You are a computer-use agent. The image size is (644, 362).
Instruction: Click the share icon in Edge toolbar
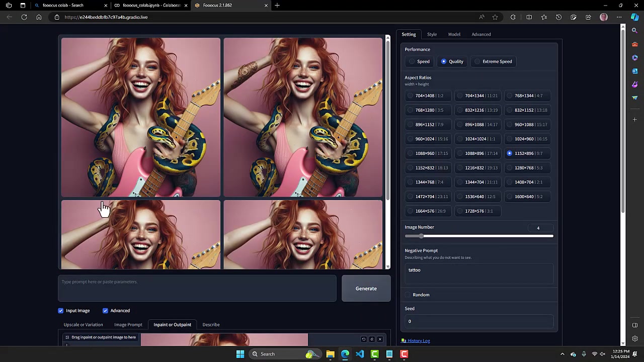point(588,17)
